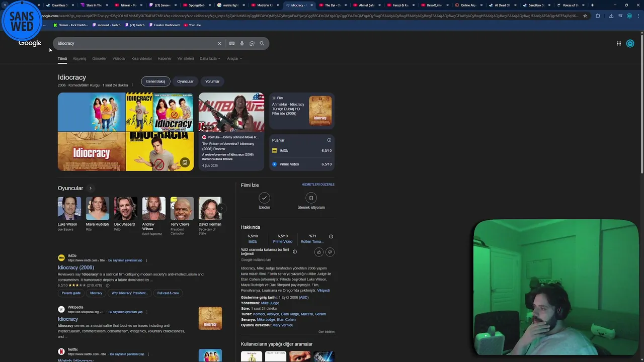644x362 pixels.
Task: Bookmark this page with the star icon
Action: click(585, 16)
